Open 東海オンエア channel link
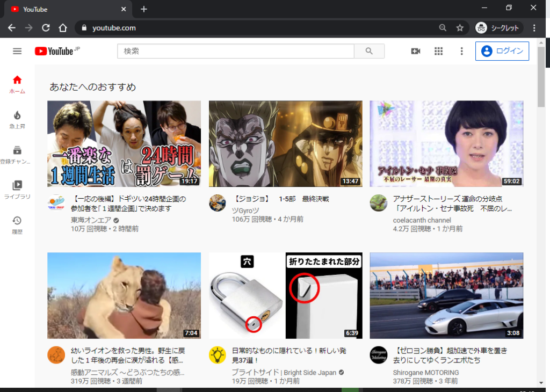Screen dimensions: 550x392 (x=89, y=220)
